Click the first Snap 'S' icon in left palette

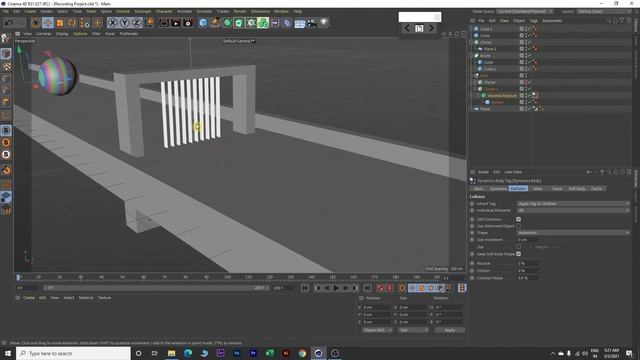(6, 130)
